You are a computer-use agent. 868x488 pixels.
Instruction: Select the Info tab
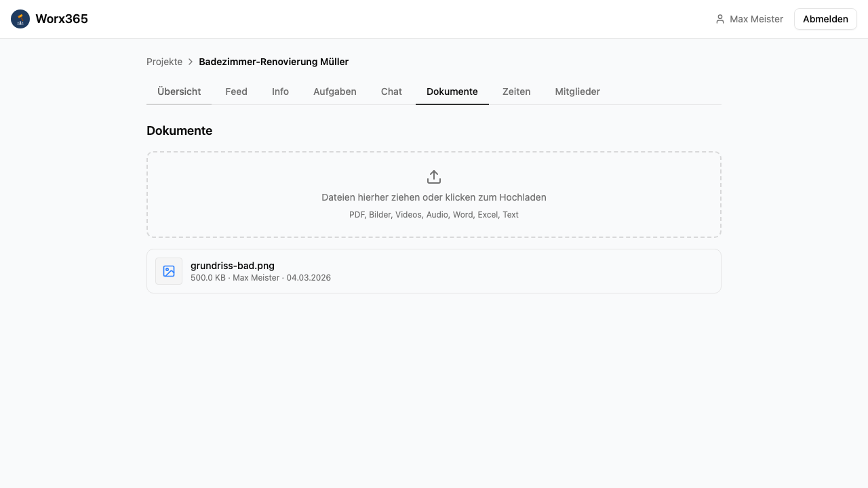click(280, 91)
